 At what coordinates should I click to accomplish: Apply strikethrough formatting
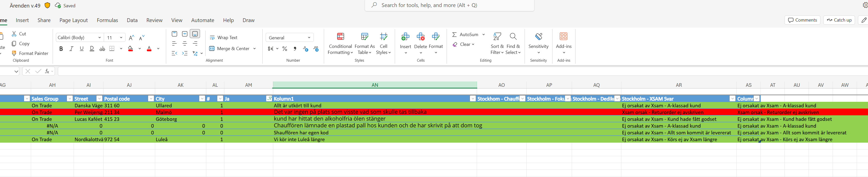click(102, 49)
